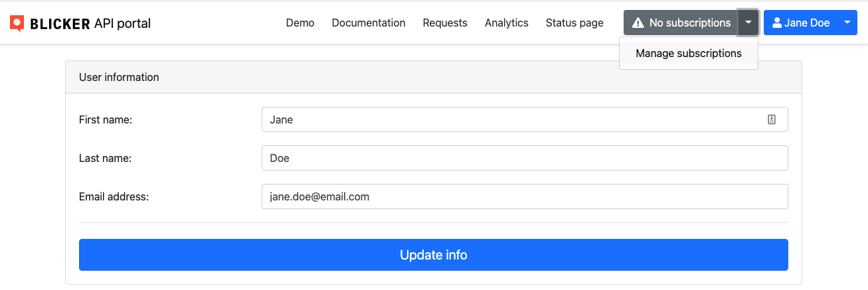This screenshot has width=868, height=290.
Task: Select the Email address input box
Action: (525, 196)
